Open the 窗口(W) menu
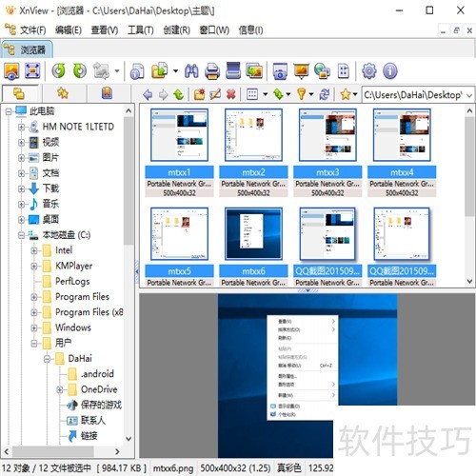Screen dimensions: 476x476 (214, 30)
